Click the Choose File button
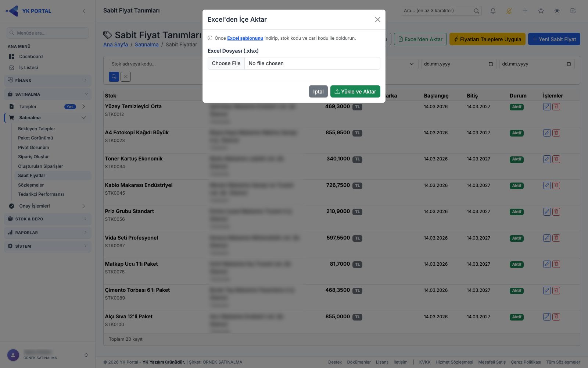588x368 pixels. point(226,63)
